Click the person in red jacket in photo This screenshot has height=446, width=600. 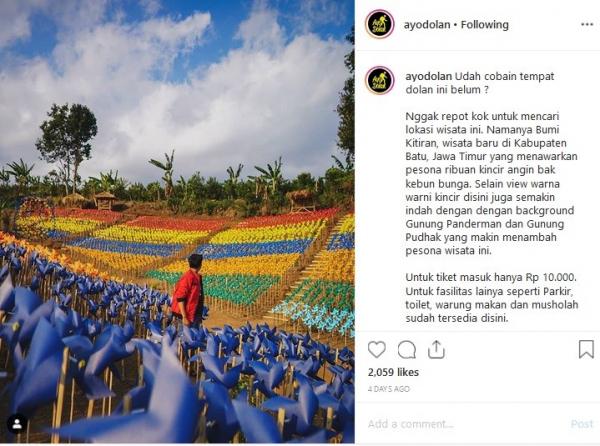[188, 291]
